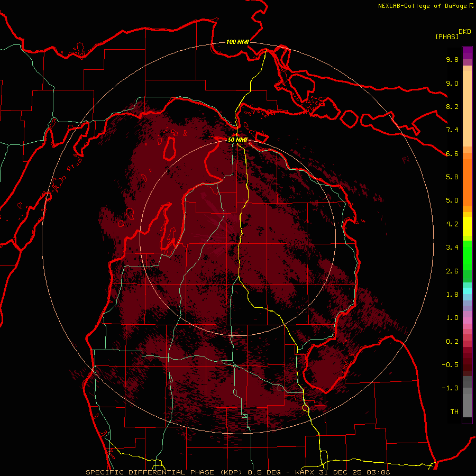Click the 5.8 value on color scale
476x476 pixels.
tap(452, 177)
